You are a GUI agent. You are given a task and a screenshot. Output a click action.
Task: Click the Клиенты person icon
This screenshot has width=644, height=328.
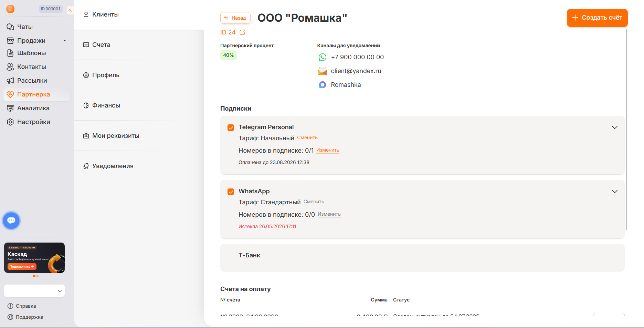(x=86, y=14)
